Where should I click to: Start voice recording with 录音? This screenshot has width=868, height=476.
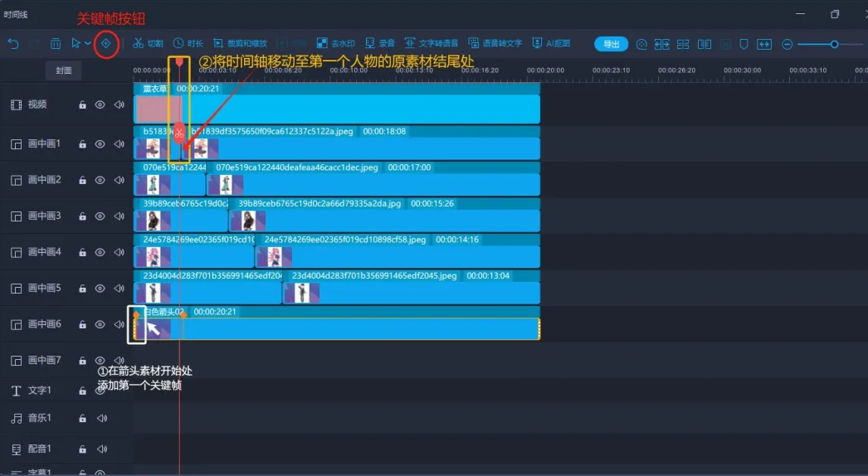379,43
